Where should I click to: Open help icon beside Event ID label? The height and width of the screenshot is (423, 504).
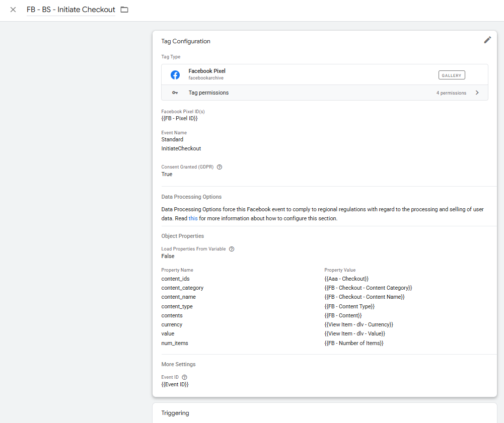(184, 377)
